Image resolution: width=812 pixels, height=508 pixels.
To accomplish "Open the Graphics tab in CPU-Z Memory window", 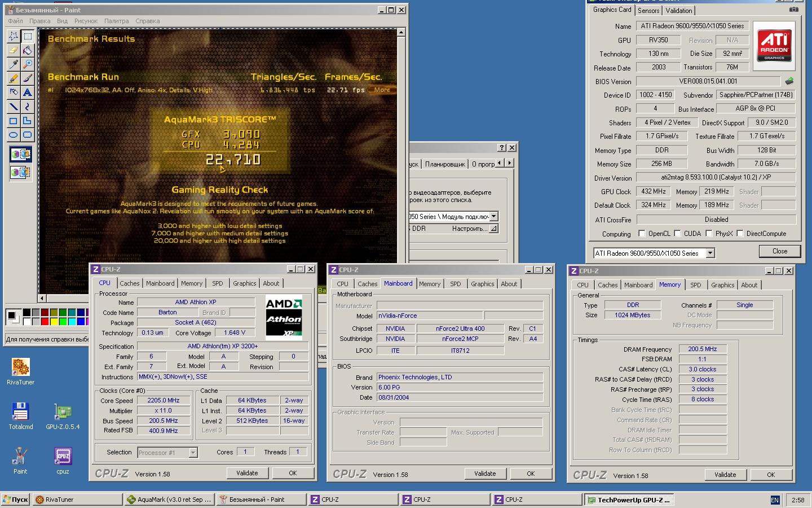I will pyautogui.click(x=722, y=285).
